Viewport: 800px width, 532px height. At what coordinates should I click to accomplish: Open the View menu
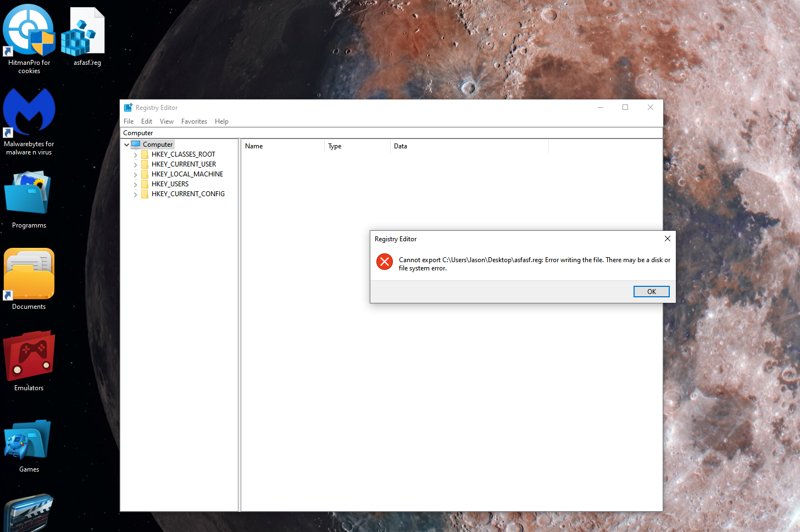point(166,121)
